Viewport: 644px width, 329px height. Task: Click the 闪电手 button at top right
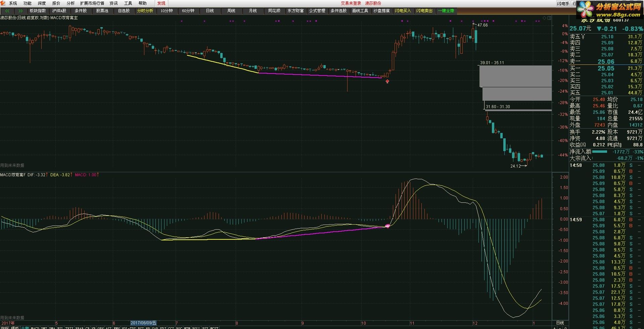tap(563, 3)
